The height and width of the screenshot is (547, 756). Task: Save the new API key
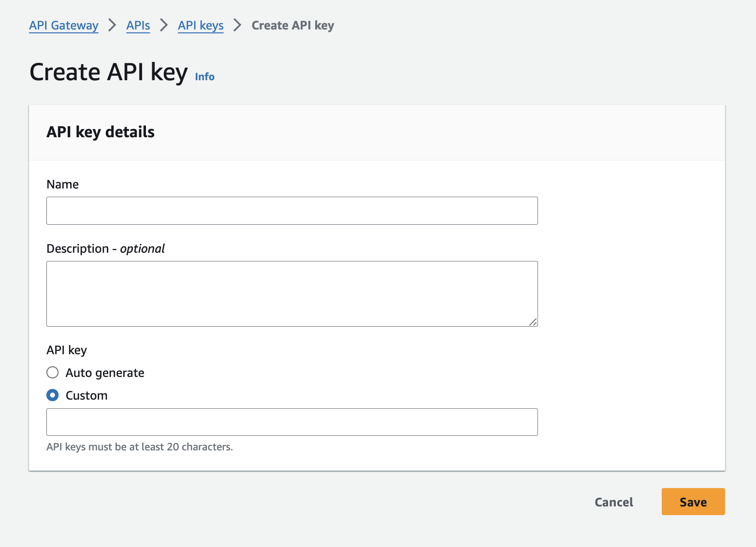pyautogui.click(x=693, y=502)
